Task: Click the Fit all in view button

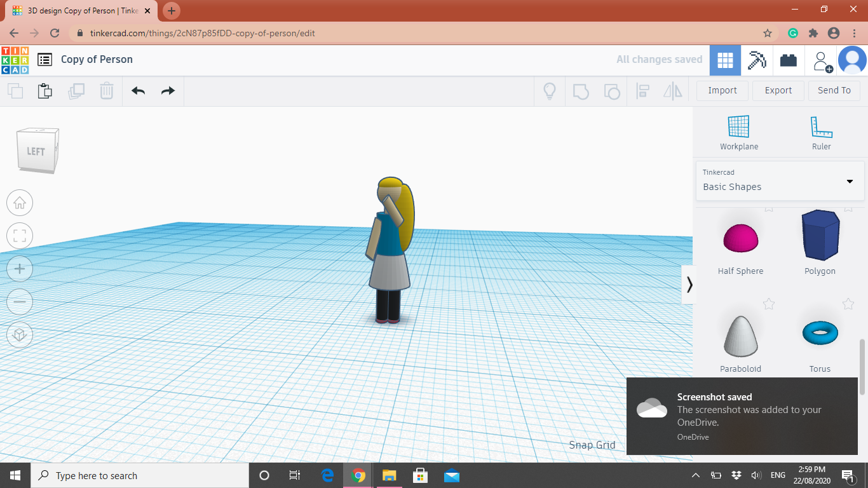Action: click(x=20, y=236)
